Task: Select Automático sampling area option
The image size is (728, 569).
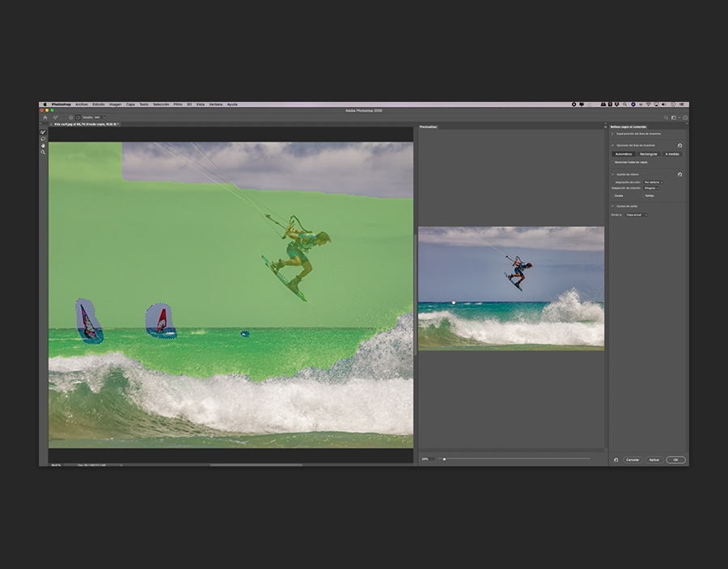Action: coord(624,154)
